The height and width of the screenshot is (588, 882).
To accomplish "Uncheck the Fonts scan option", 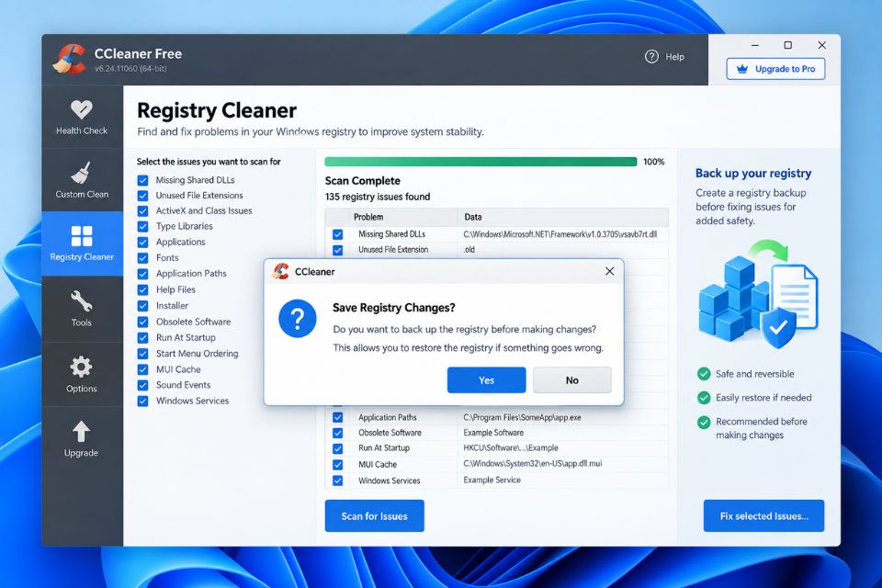I will click(x=143, y=257).
